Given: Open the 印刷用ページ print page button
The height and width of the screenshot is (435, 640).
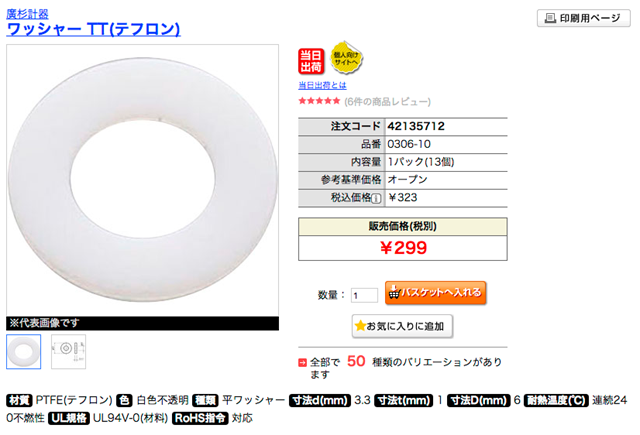Looking at the screenshot, I should pyautogui.click(x=584, y=18).
